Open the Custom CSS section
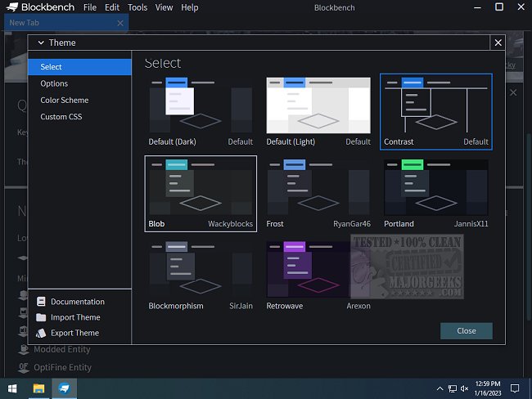Viewport: 532px width, 399px height. pos(61,117)
